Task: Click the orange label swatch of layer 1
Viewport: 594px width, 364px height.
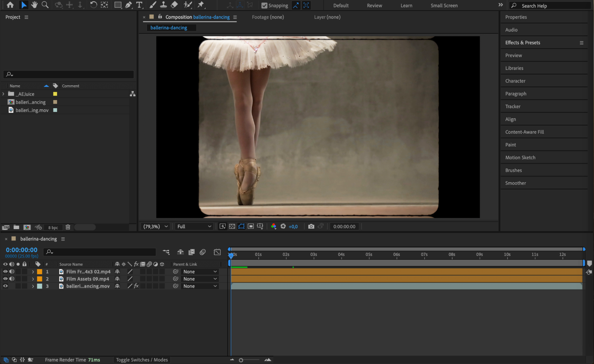Action: click(x=40, y=272)
